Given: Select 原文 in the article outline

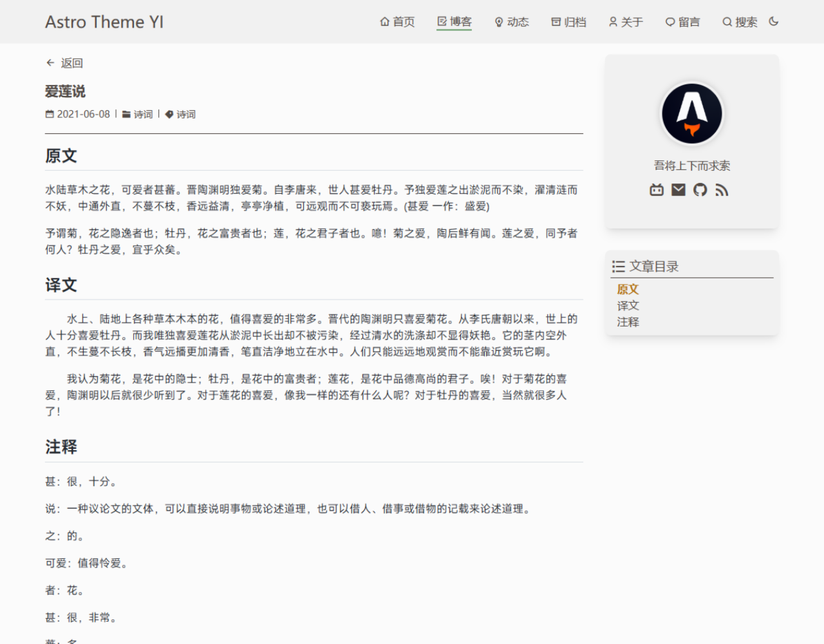Looking at the screenshot, I should coord(628,290).
